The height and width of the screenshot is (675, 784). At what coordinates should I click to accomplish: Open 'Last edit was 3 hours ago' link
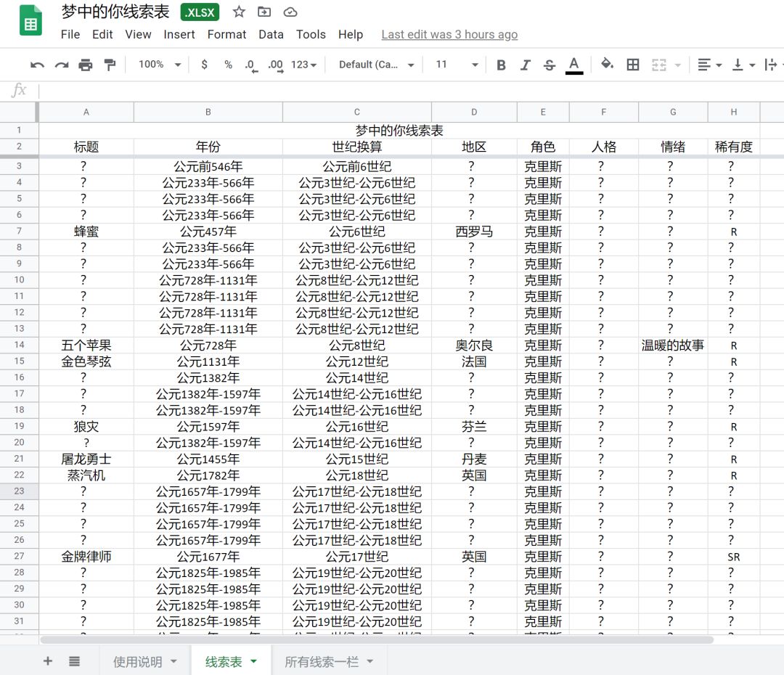click(449, 35)
